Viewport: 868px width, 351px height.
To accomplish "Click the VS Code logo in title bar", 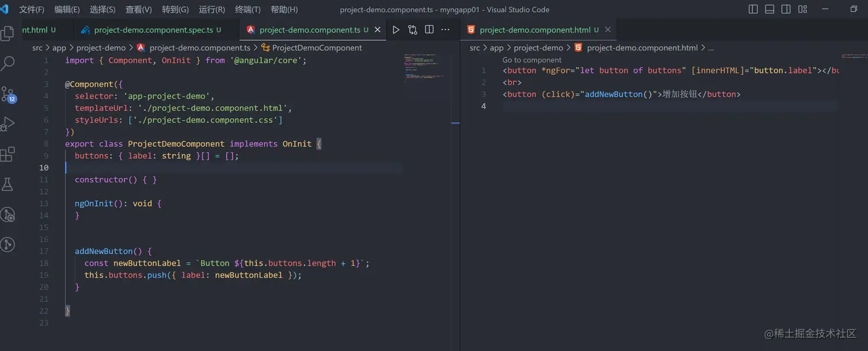I will coord(4,9).
